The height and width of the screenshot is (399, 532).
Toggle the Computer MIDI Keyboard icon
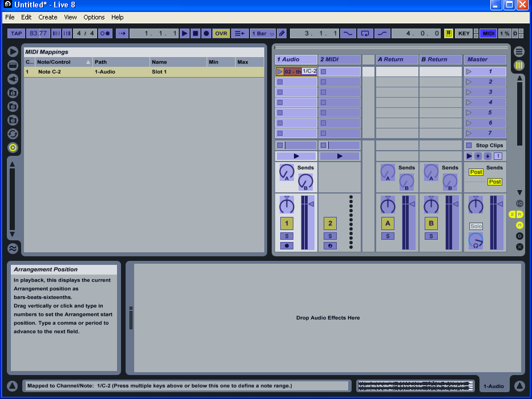[x=448, y=33]
